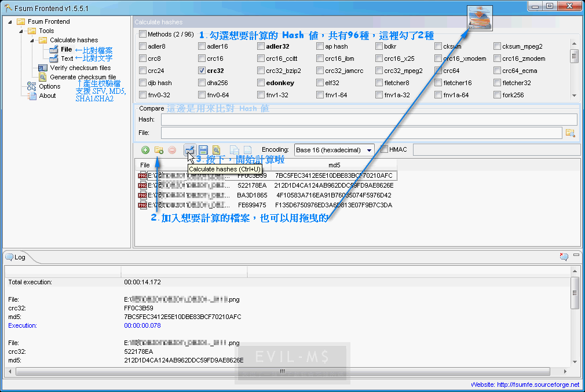Click the red Remove file icon
The height and width of the screenshot is (392, 585).
[172, 150]
